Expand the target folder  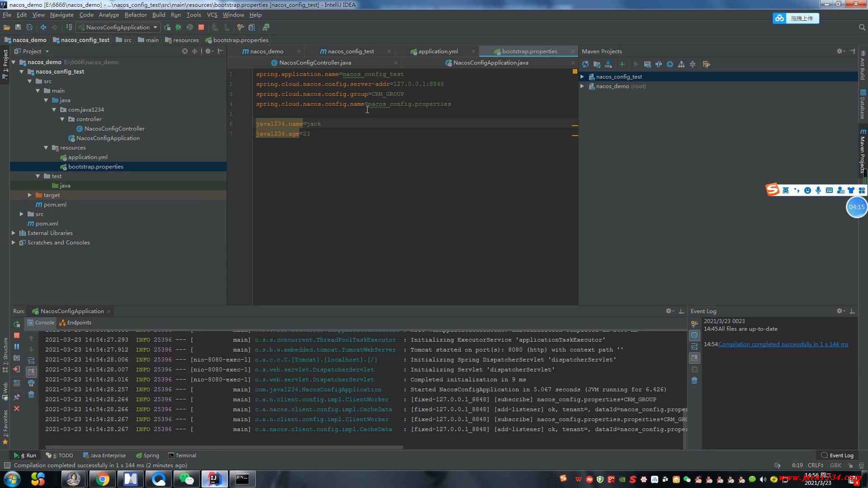pos(29,195)
